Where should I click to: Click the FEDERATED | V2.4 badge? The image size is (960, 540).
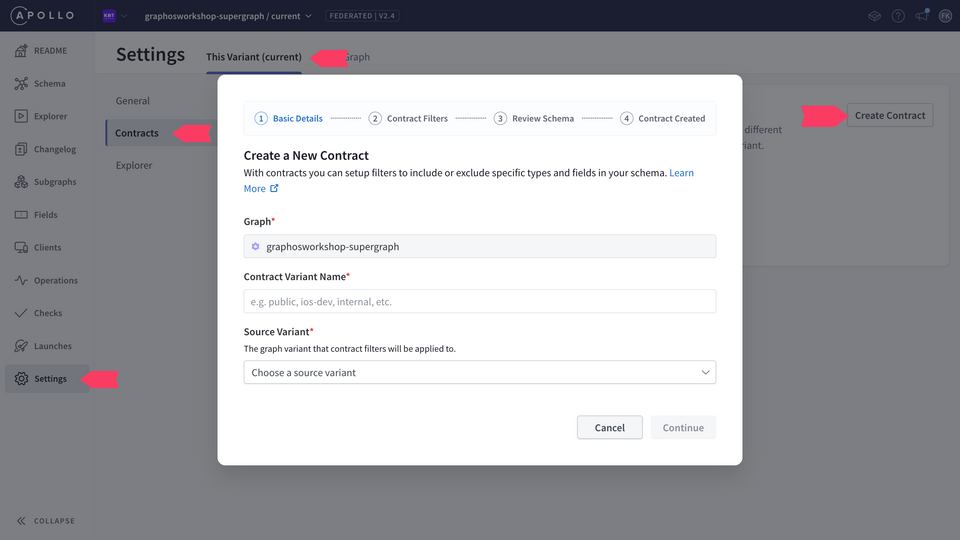tap(362, 16)
